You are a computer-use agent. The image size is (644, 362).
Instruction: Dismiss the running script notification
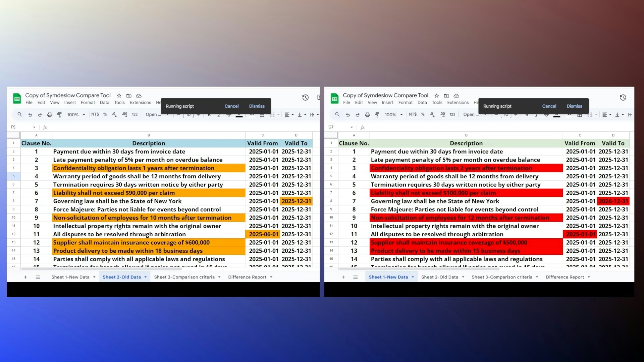(x=257, y=106)
